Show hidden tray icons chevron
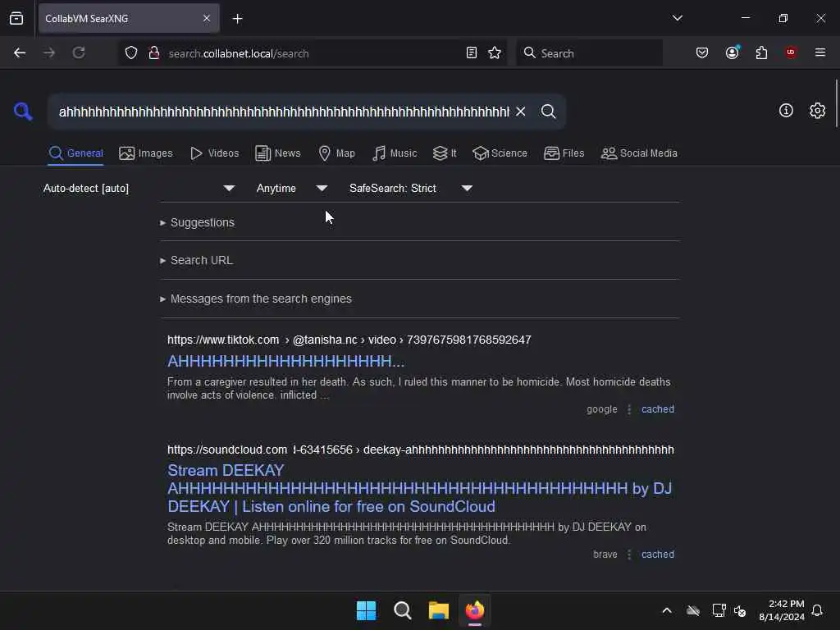Image resolution: width=840 pixels, height=630 pixels. (667, 610)
